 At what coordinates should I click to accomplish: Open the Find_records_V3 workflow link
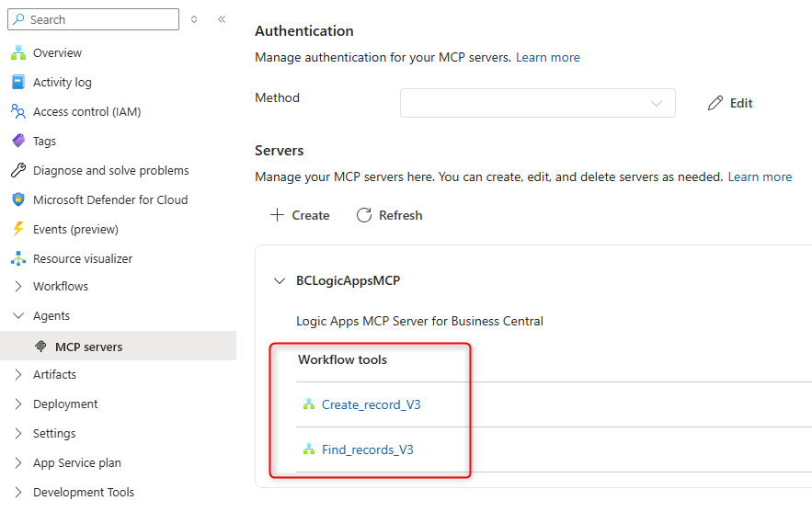coord(367,450)
